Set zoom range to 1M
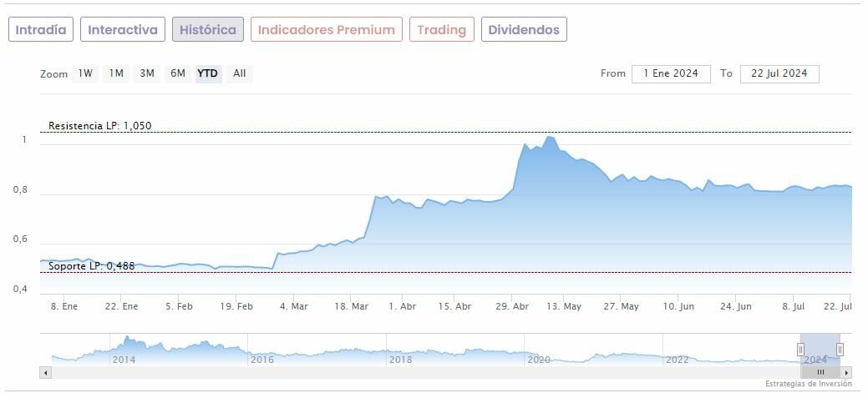The width and height of the screenshot is (868, 398). tap(116, 73)
